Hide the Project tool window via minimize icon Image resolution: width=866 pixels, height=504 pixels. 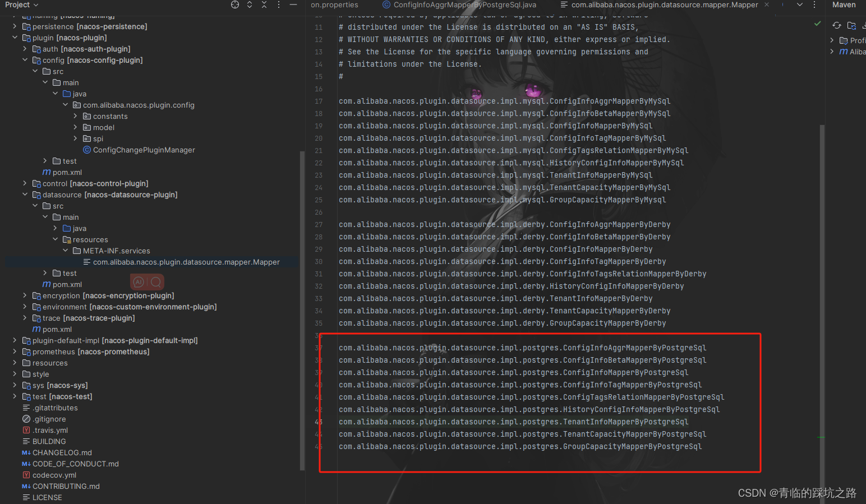(x=293, y=4)
